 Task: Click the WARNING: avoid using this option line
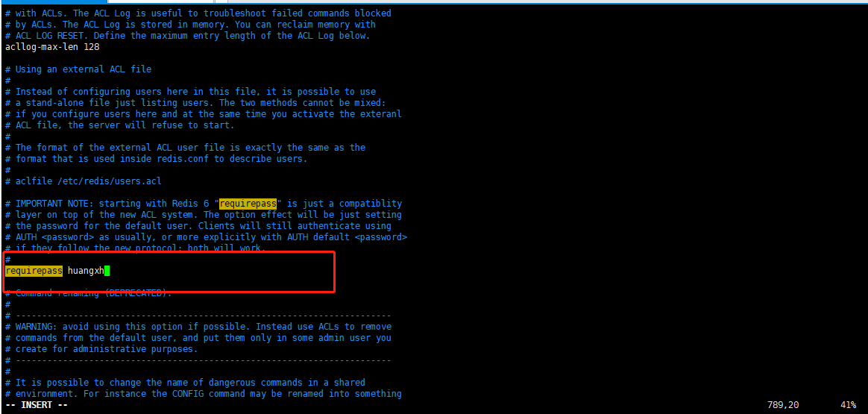(198, 327)
